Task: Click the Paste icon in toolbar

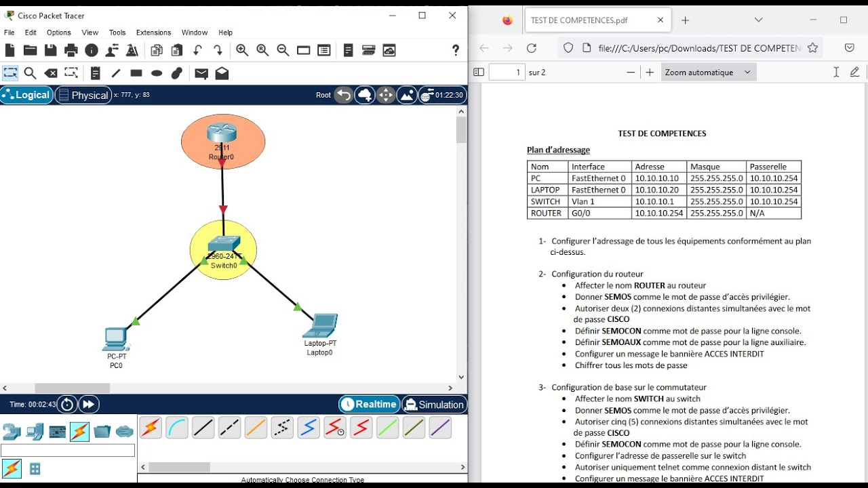Action: [x=177, y=50]
